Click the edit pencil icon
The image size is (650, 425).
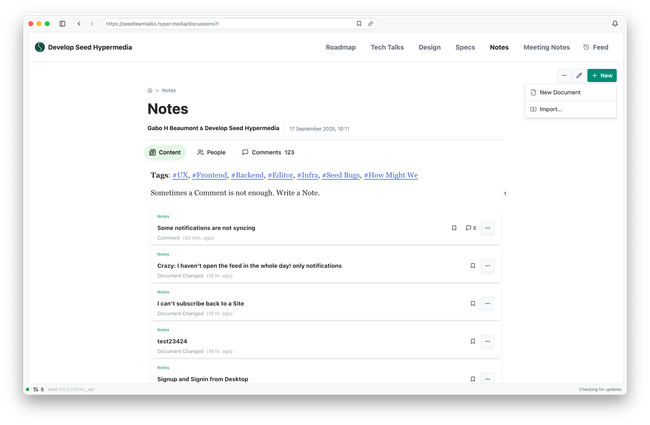pyautogui.click(x=579, y=75)
